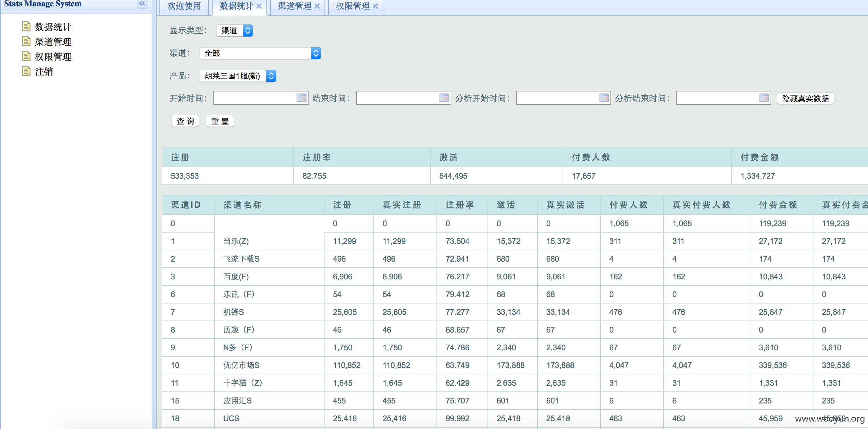Screen dimensions: 868x429
Task: Open the calendar picker for 分析开始时间
Action: click(x=604, y=98)
